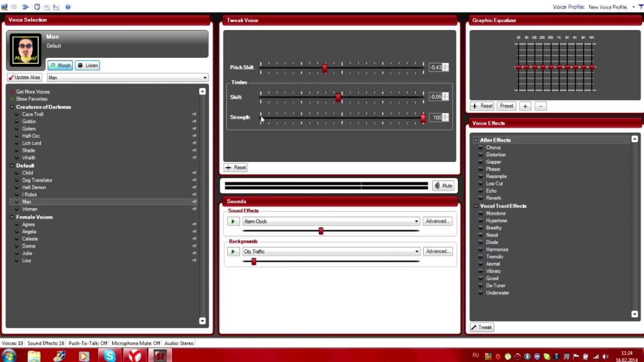This screenshot has height=362, width=644.
Task: Click Update Alias button
Action: pyautogui.click(x=24, y=77)
